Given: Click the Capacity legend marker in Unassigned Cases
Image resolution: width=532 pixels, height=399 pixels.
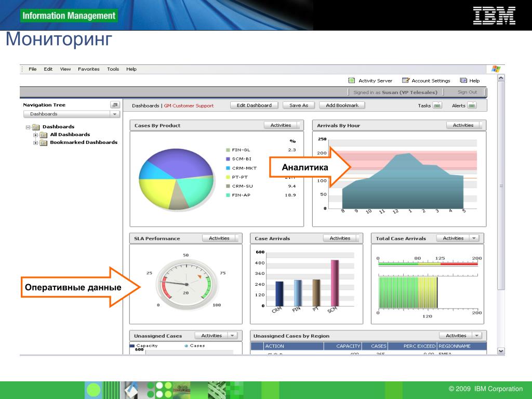Looking at the screenshot, I should (132, 345).
